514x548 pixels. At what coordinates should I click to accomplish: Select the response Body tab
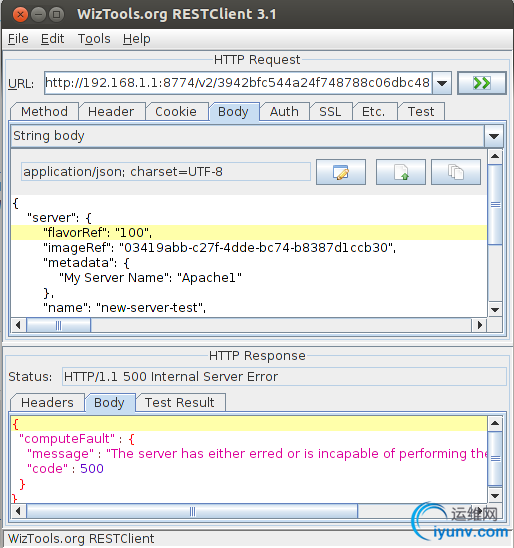tap(109, 403)
